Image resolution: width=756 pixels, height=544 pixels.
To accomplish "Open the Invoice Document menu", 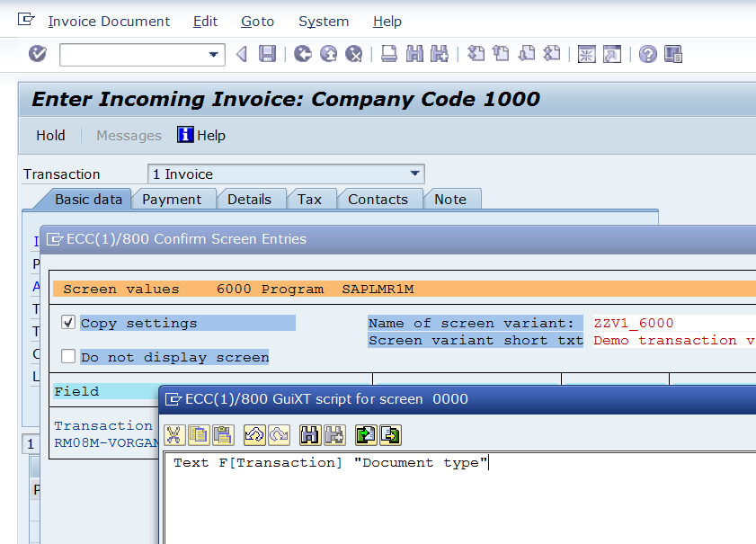I will click(x=109, y=21).
